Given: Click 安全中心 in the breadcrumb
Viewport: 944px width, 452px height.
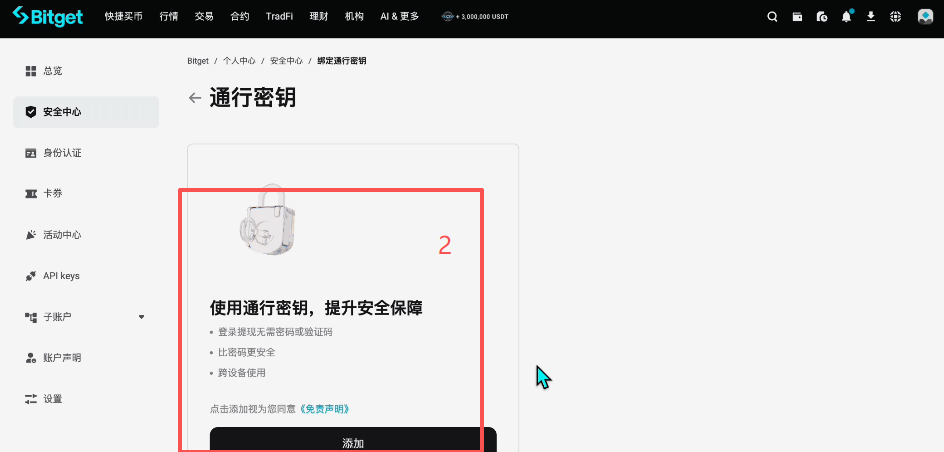Looking at the screenshot, I should click(286, 61).
